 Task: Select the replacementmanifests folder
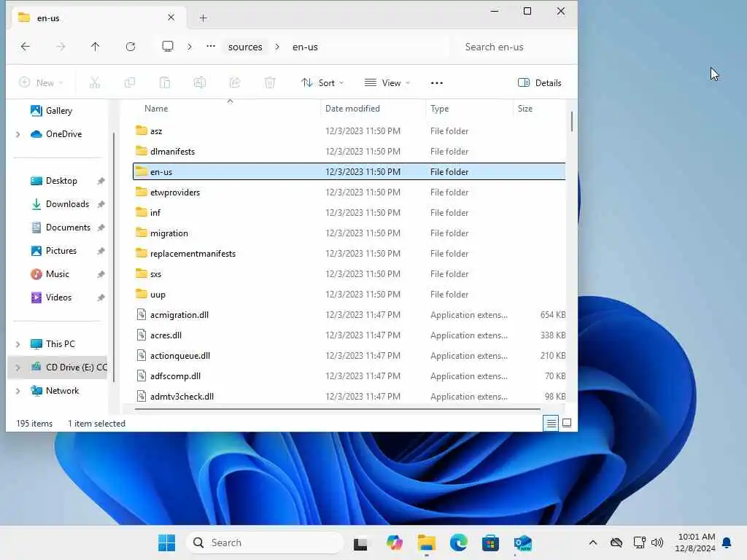349,254
